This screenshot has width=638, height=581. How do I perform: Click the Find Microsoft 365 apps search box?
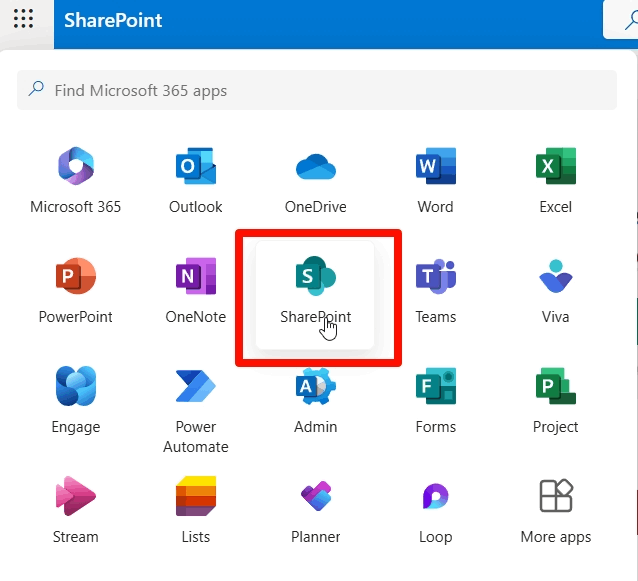tap(317, 90)
